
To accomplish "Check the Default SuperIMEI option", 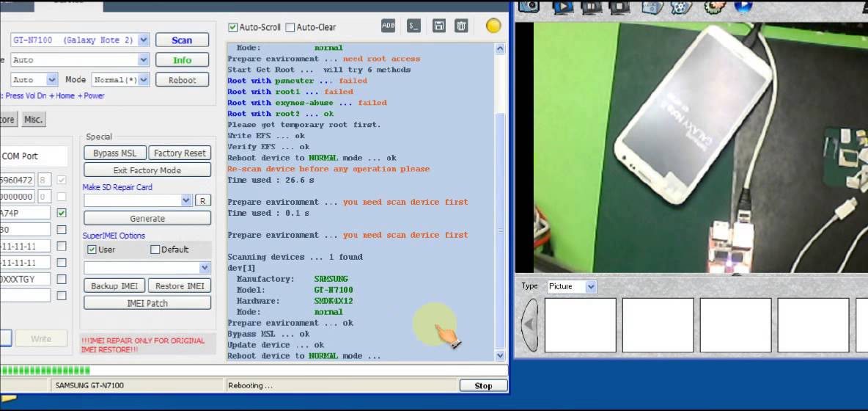I will click(x=155, y=250).
